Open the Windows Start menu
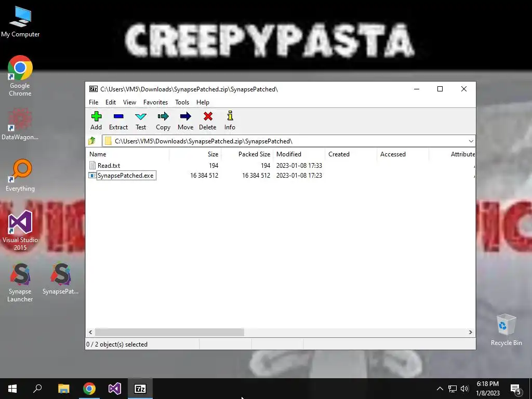The width and height of the screenshot is (532, 399). (12, 389)
